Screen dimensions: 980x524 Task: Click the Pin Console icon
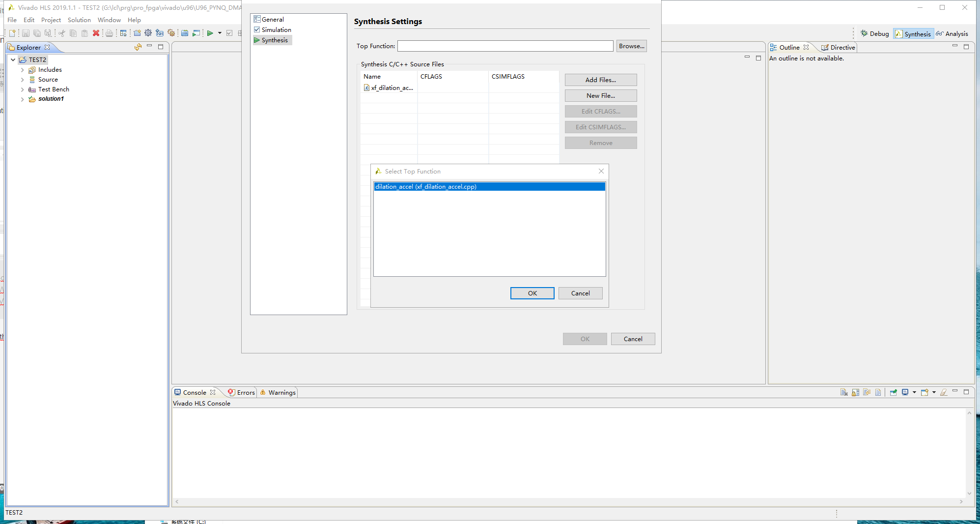tap(894, 392)
